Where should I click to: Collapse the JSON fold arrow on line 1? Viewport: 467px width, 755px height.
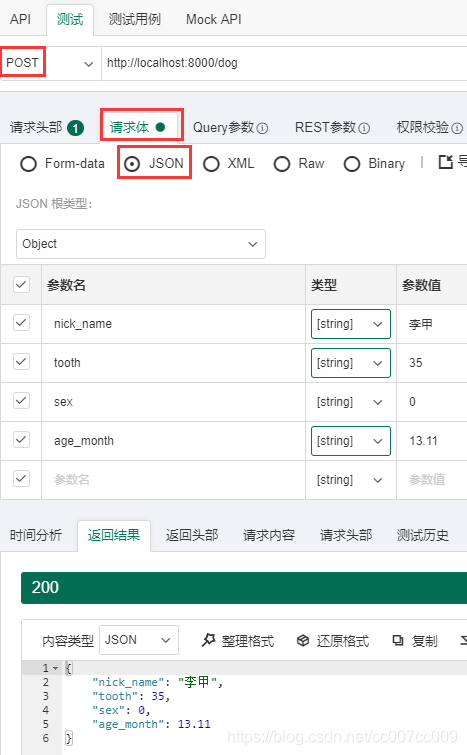pos(55,668)
